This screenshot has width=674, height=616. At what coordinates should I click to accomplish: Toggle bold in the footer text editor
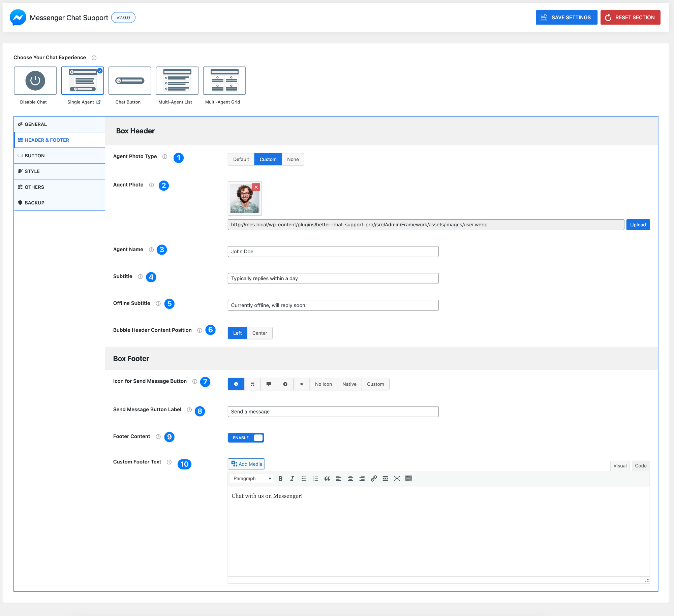pos(280,478)
